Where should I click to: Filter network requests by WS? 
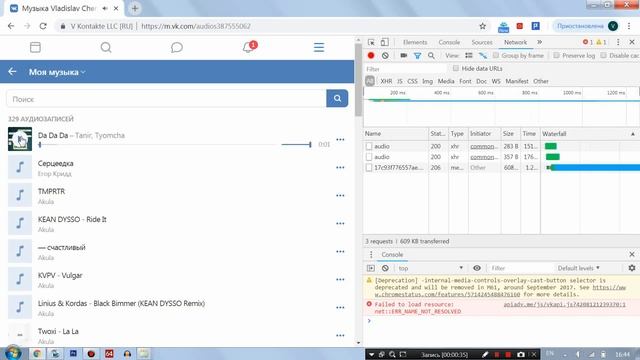tap(496, 81)
